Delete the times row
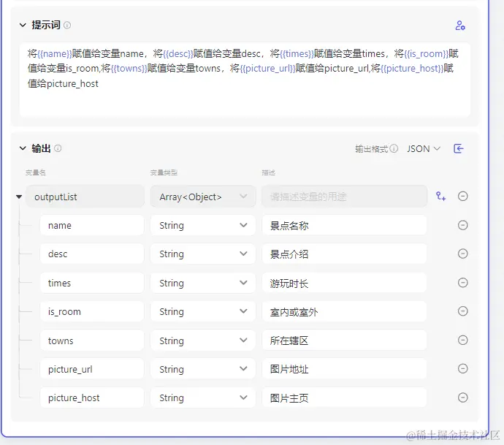The image size is (504, 445). point(462,283)
